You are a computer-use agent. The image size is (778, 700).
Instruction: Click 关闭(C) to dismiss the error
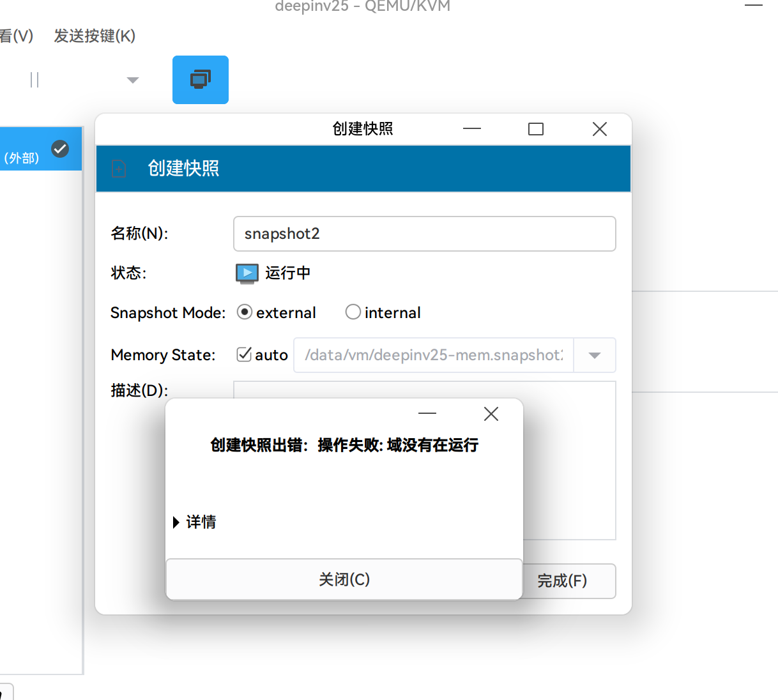coord(344,579)
